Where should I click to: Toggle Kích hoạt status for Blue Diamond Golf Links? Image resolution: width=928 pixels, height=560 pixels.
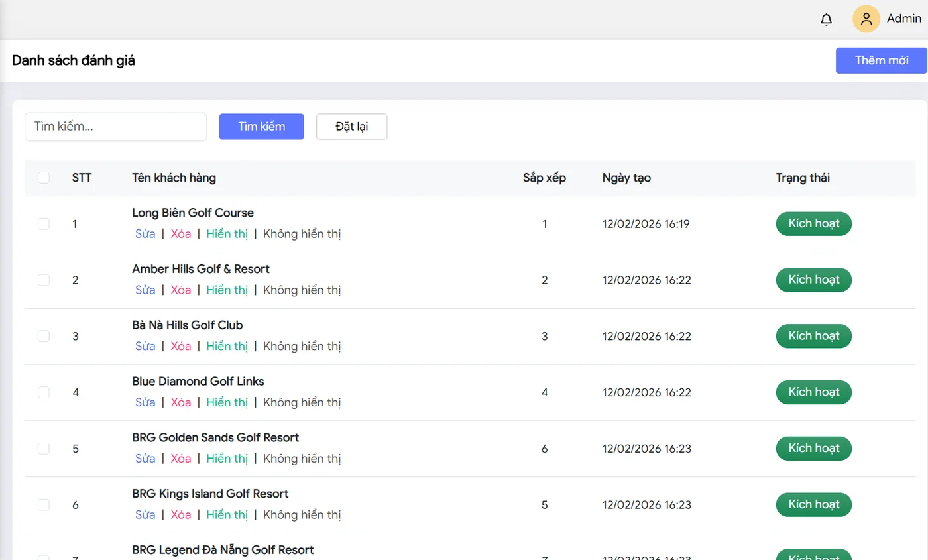[x=814, y=392]
